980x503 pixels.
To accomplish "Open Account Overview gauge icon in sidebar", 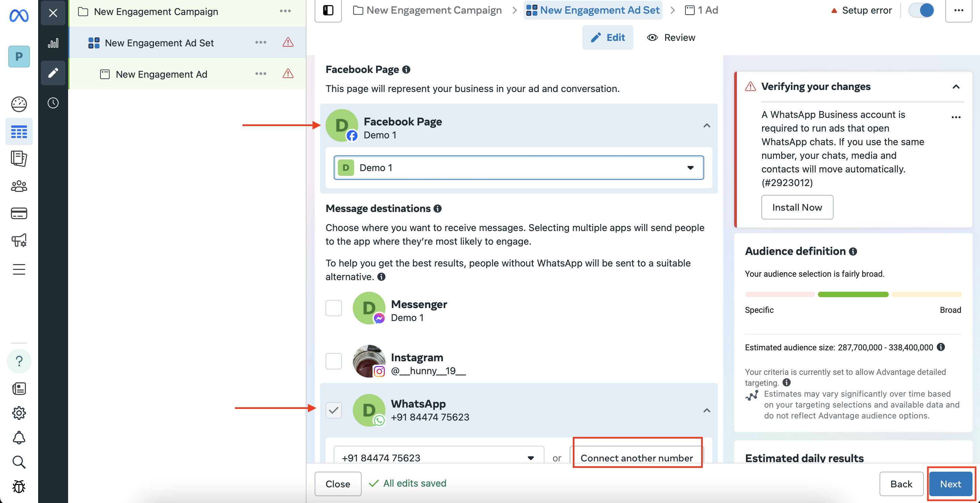I will pyautogui.click(x=19, y=104).
